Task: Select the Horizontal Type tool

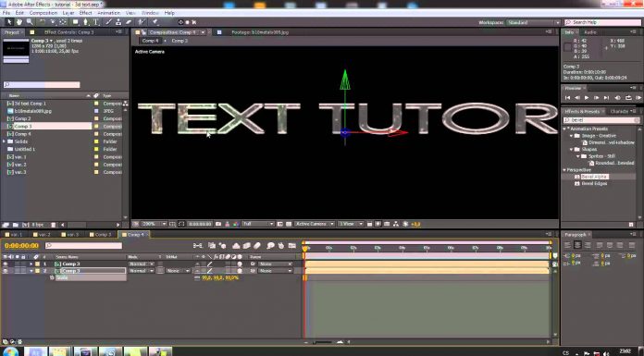Action: pos(96,22)
